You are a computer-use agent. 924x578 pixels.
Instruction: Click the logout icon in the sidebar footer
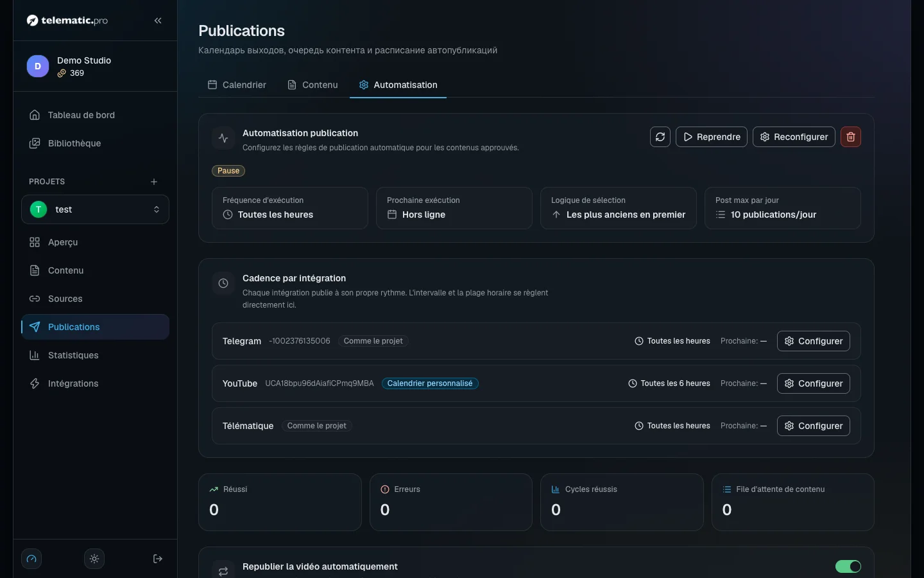click(x=158, y=559)
